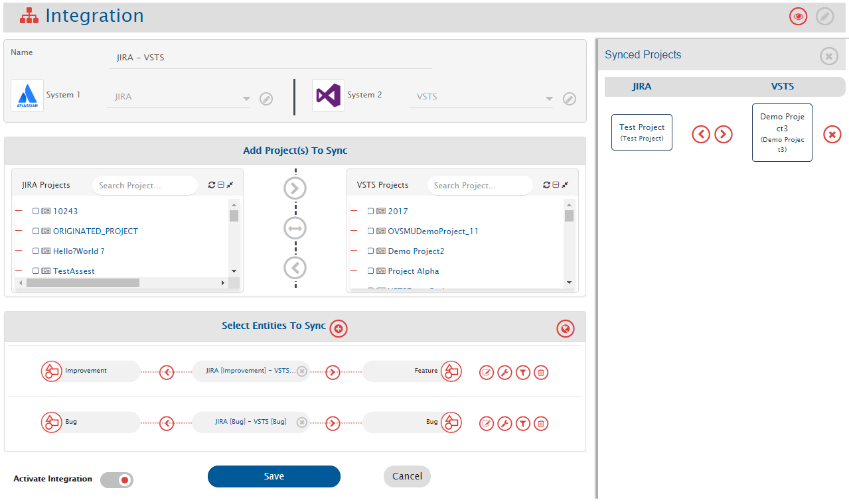The image size is (849, 504).
Task: Open the System 2 VSTS dropdown
Action: coord(481,97)
